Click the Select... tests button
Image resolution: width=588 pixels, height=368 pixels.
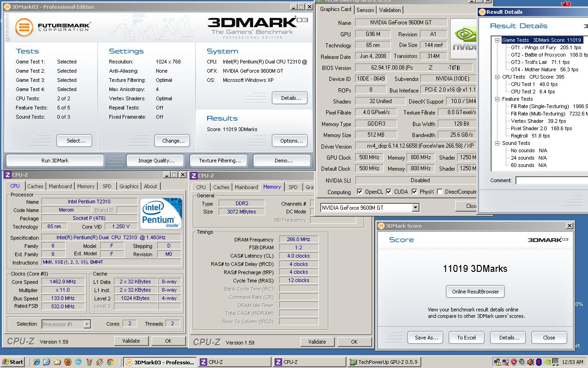[74, 141]
